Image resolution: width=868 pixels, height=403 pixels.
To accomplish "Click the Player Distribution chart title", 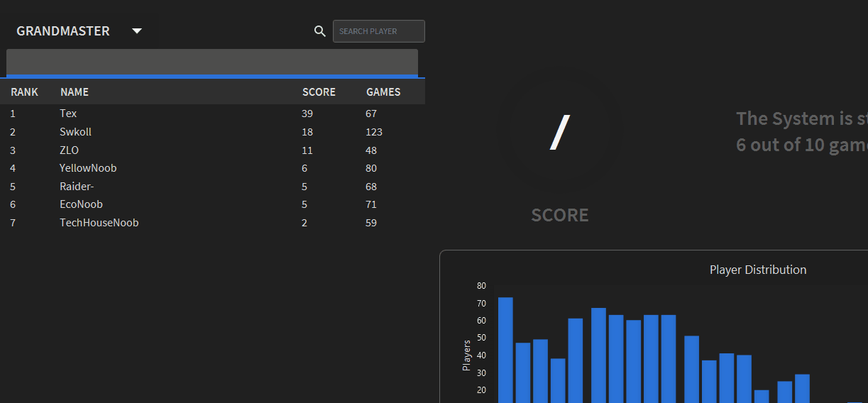I will (x=758, y=270).
